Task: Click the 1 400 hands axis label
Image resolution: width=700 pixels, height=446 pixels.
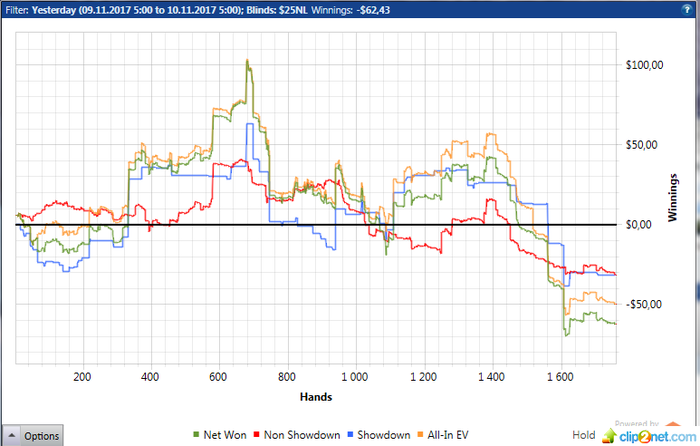Action: 492,377
